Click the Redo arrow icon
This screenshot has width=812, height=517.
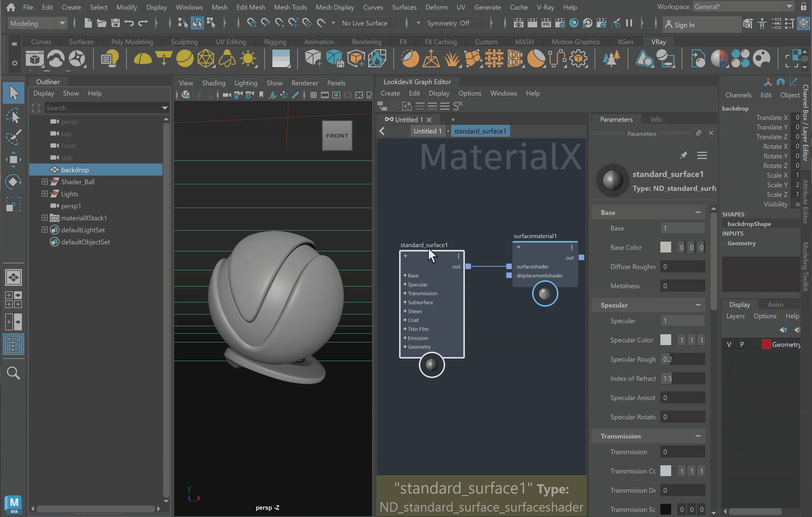tap(143, 23)
